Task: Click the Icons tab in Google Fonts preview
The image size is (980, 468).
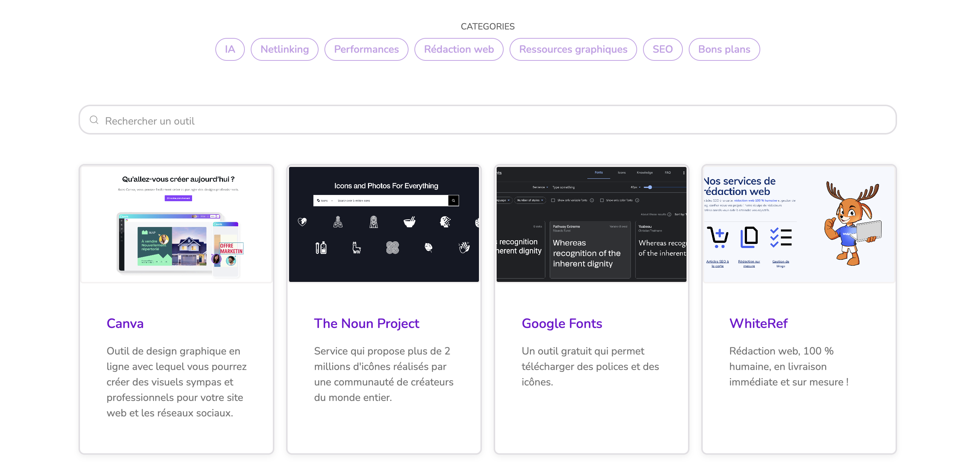Action: click(621, 172)
